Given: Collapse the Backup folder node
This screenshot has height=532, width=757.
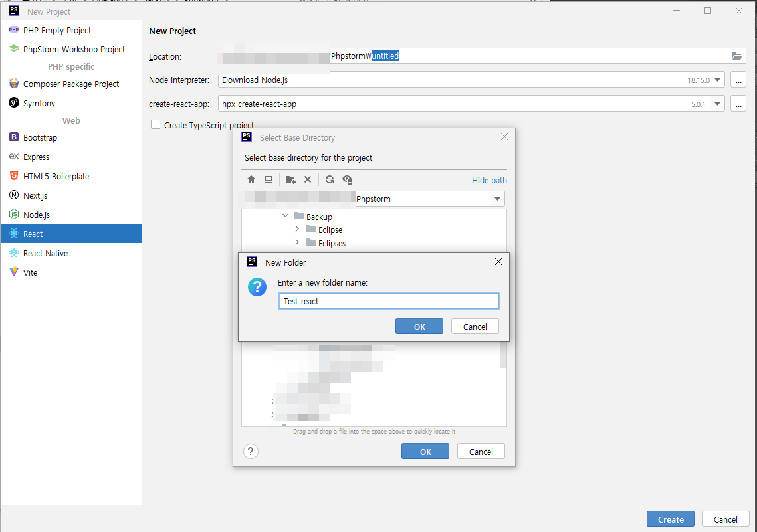Looking at the screenshot, I should [x=285, y=216].
